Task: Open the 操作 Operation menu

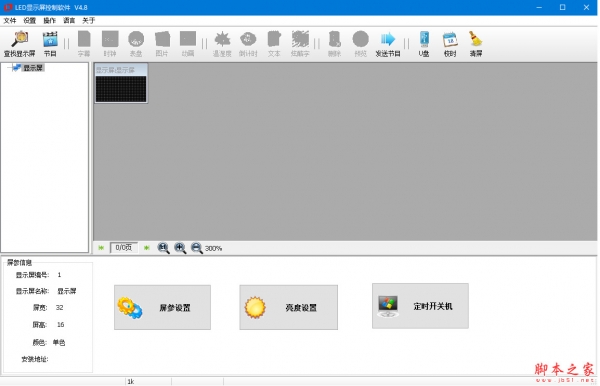Action: [49, 21]
